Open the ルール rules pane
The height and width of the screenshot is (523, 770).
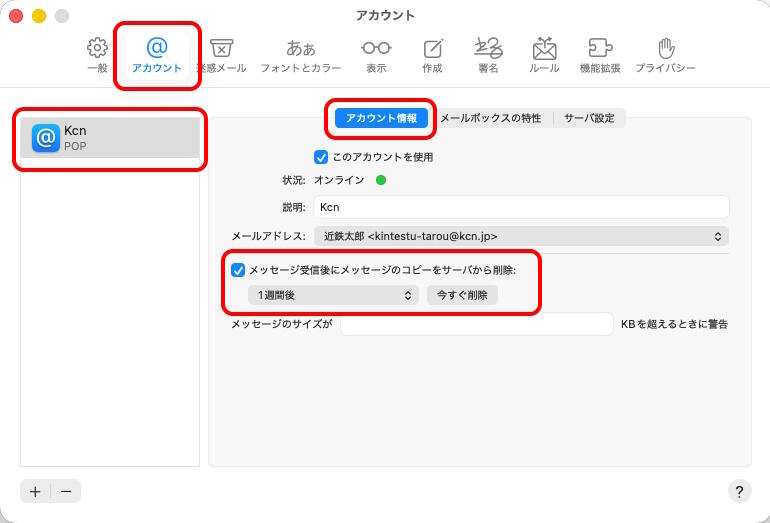(x=544, y=55)
